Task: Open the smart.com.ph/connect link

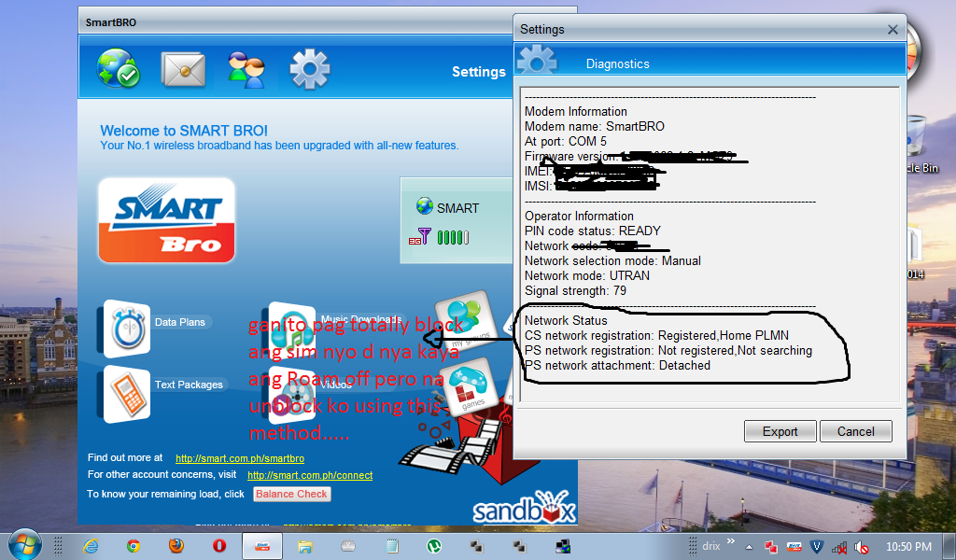Action: click(x=309, y=475)
